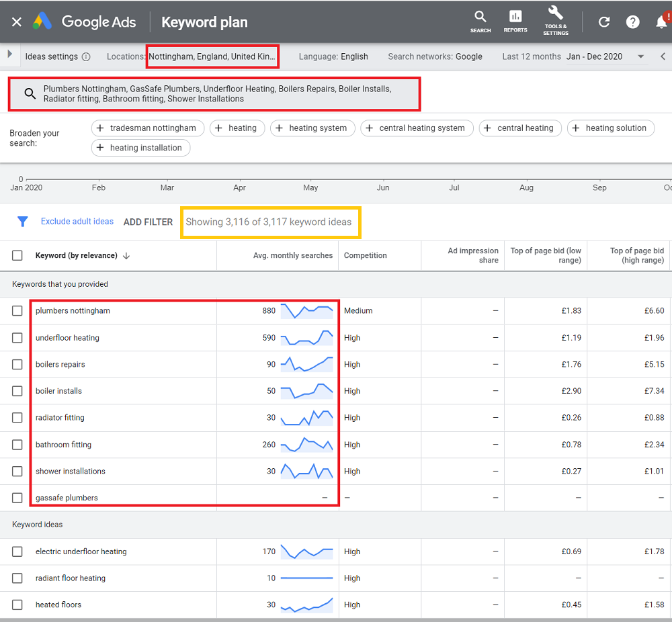Change Search networks: Google setting

click(x=435, y=56)
